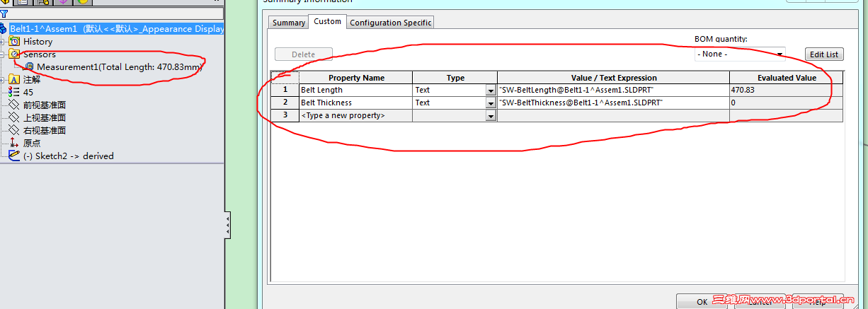This screenshot has width=868, height=309.
Task: Expand the History folder node
Action: click(3, 42)
